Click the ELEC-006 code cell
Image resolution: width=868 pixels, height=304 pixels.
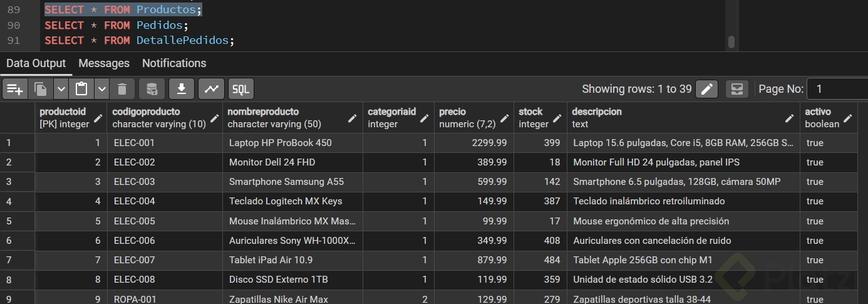pos(165,241)
